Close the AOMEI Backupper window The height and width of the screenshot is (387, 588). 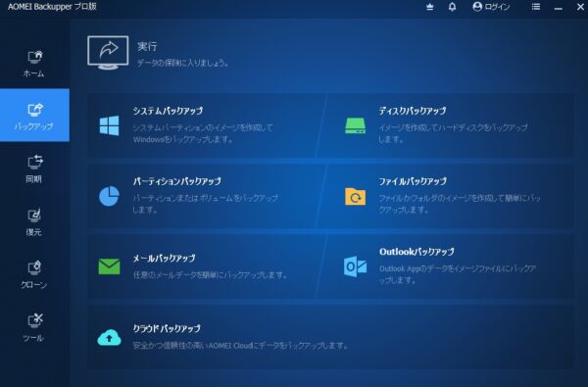pos(580,7)
